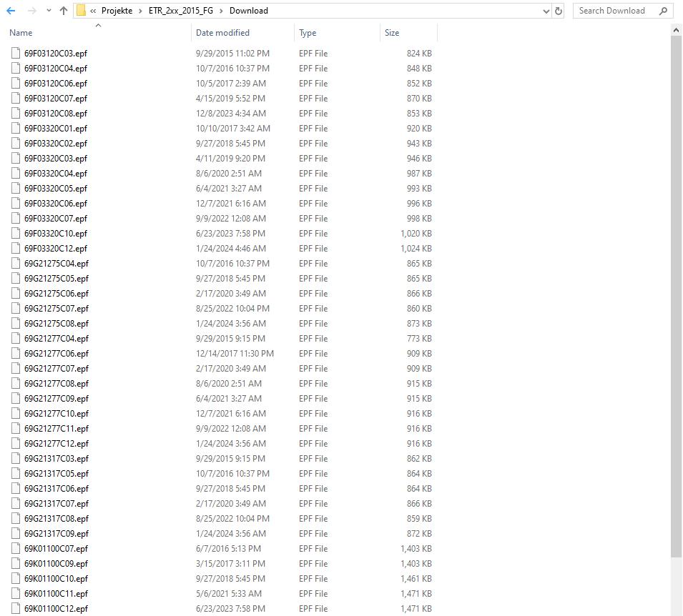Select file icon of 69F03120C04.epf

[16, 68]
